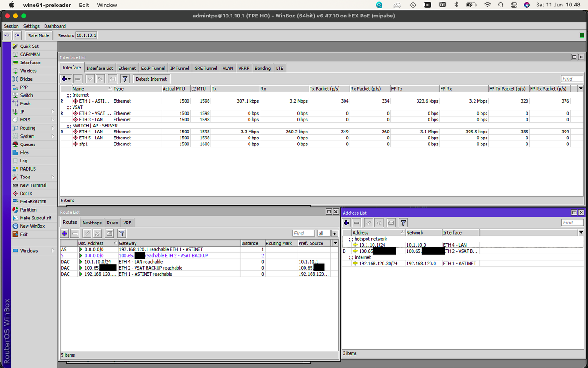The width and height of the screenshot is (588, 368).
Task: Select address 192.168.120.30/24
Action: pyautogui.click(x=463, y=264)
